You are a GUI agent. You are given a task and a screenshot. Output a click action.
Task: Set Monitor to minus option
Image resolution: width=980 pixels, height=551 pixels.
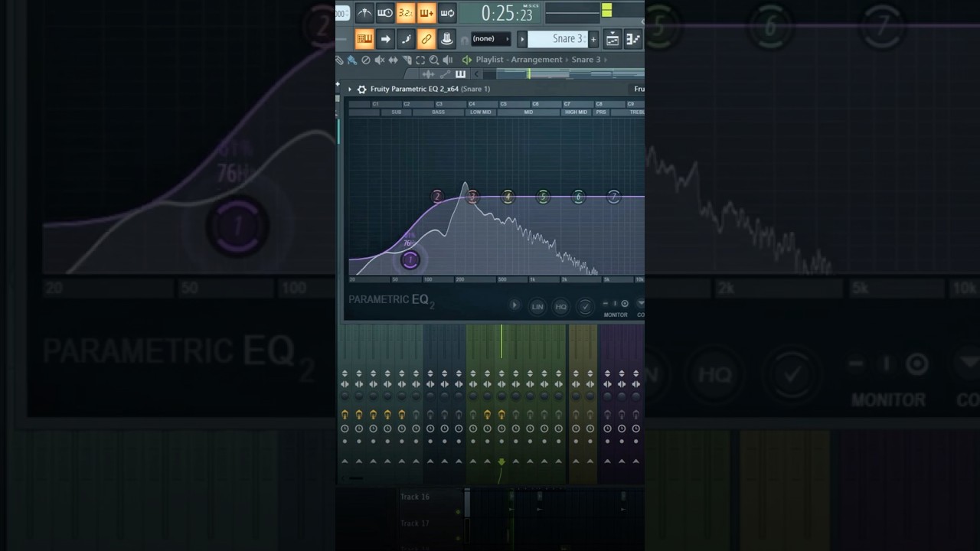(605, 304)
